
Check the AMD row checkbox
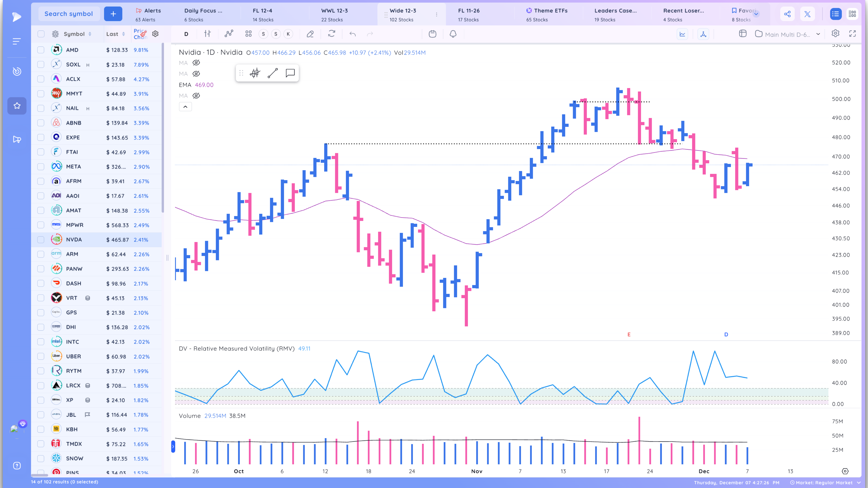tap(41, 50)
